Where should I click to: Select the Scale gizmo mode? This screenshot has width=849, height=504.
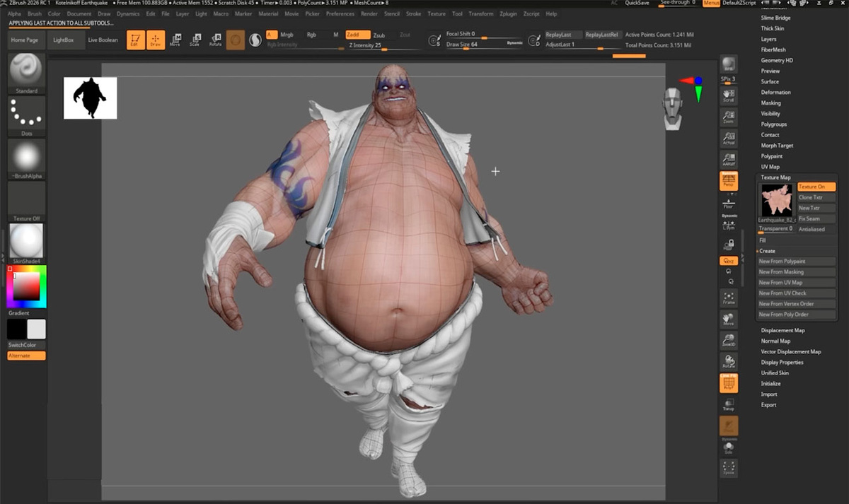pos(195,40)
